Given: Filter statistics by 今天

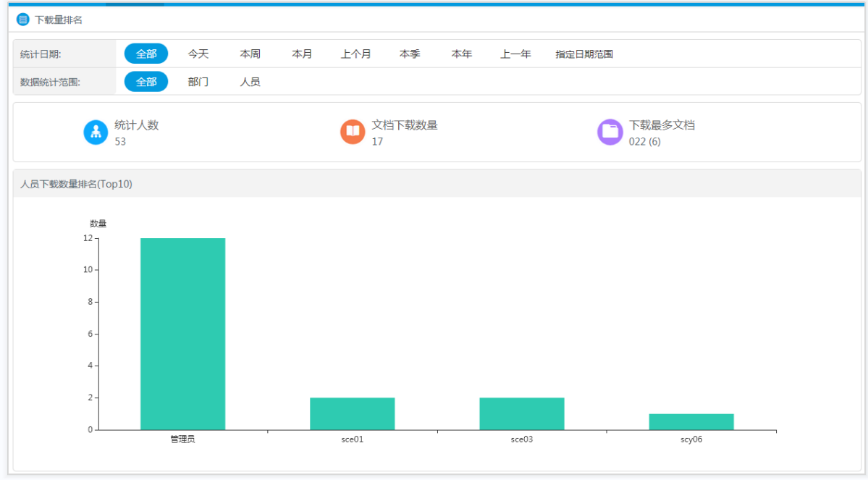Looking at the screenshot, I should coord(198,54).
